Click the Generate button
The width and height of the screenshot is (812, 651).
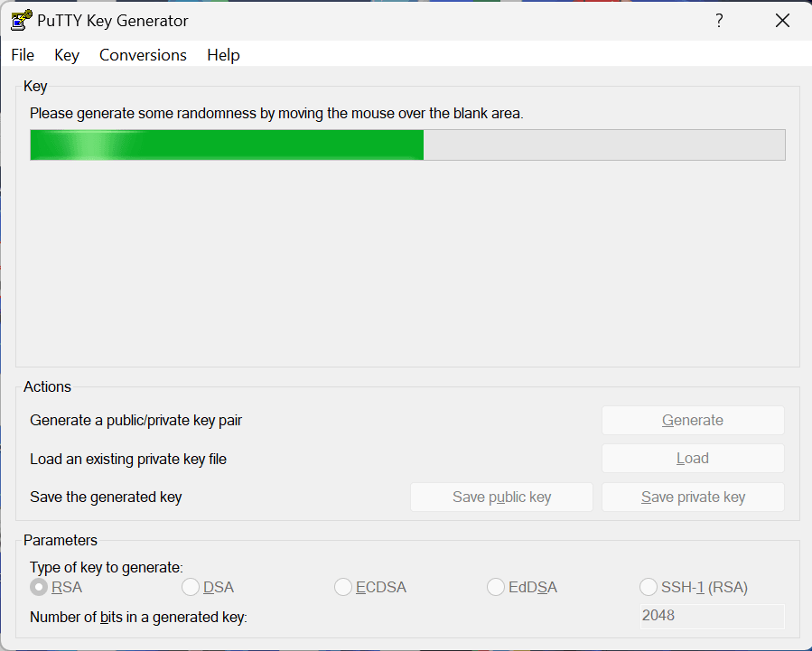693,420
